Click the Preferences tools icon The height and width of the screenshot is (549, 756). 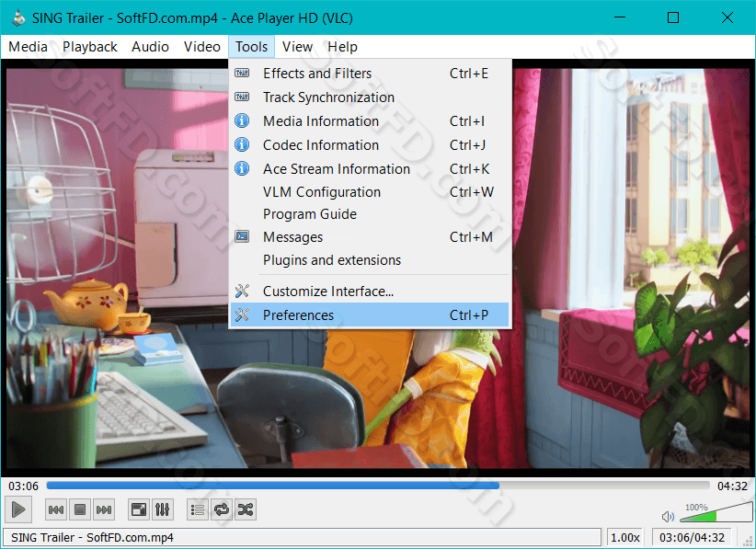[x=242, y=315]
